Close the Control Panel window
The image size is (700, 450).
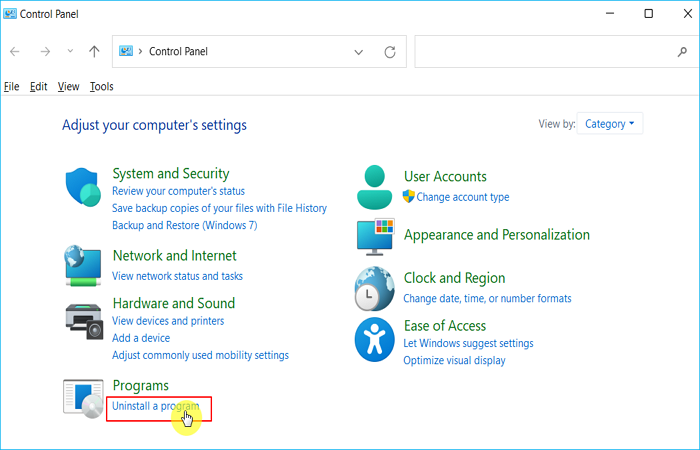(688, 14)
